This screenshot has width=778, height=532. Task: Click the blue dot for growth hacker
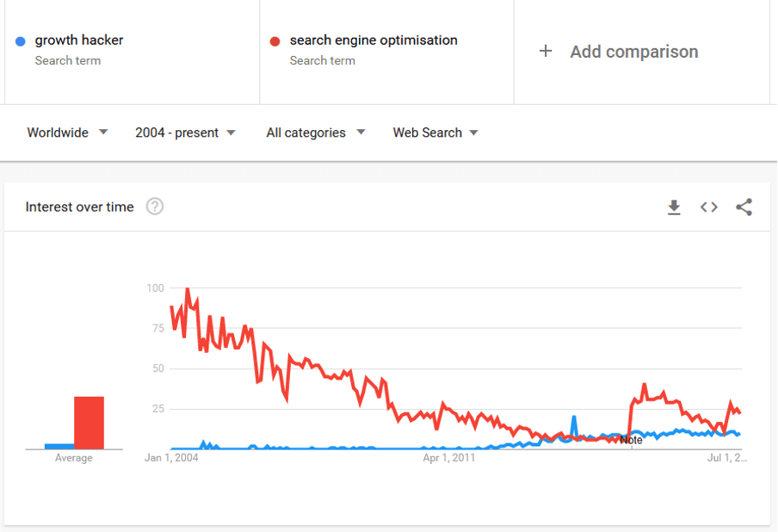[x=21, y=41]
